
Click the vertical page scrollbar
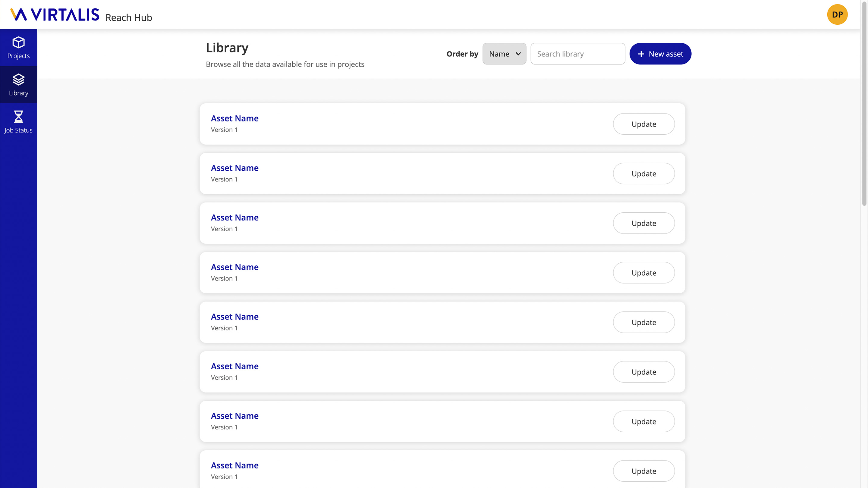point(864,103)
